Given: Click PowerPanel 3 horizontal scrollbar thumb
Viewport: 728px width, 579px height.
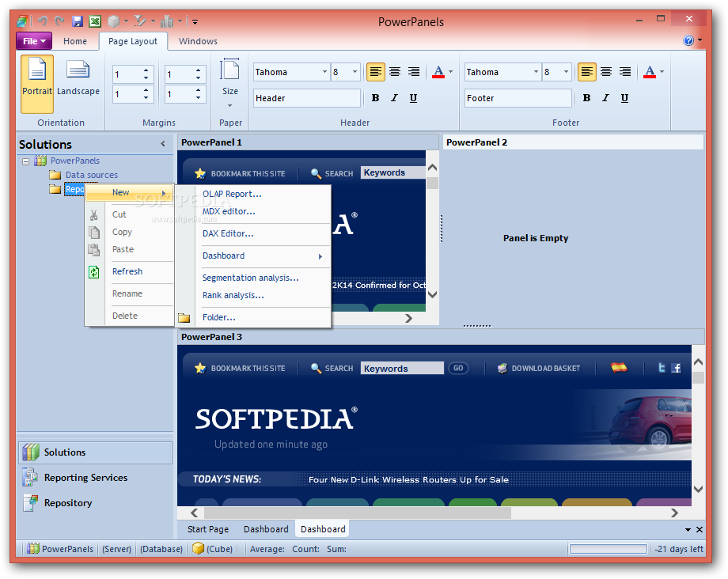Looking at the screenshot, I should [358, 513].
